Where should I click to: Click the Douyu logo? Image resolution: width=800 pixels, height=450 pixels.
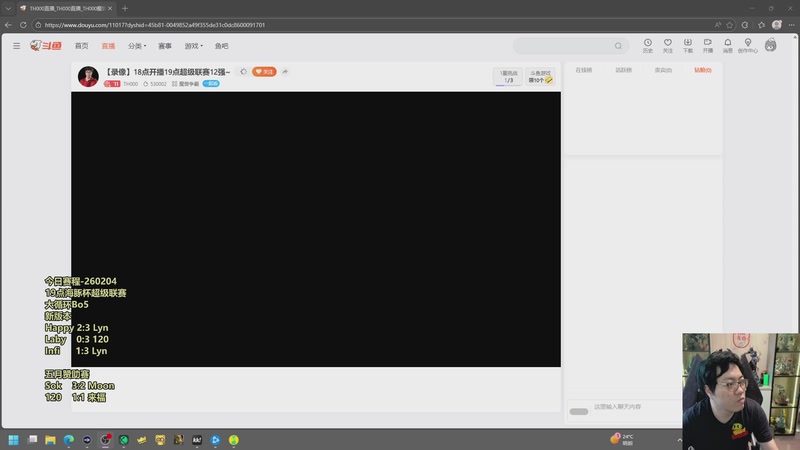tap(46, 46)
